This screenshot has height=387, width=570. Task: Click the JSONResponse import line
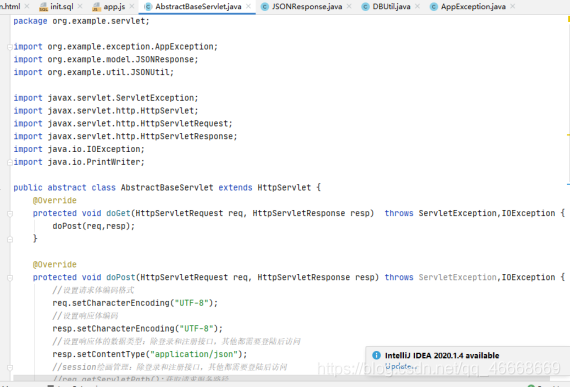[106, 59]
